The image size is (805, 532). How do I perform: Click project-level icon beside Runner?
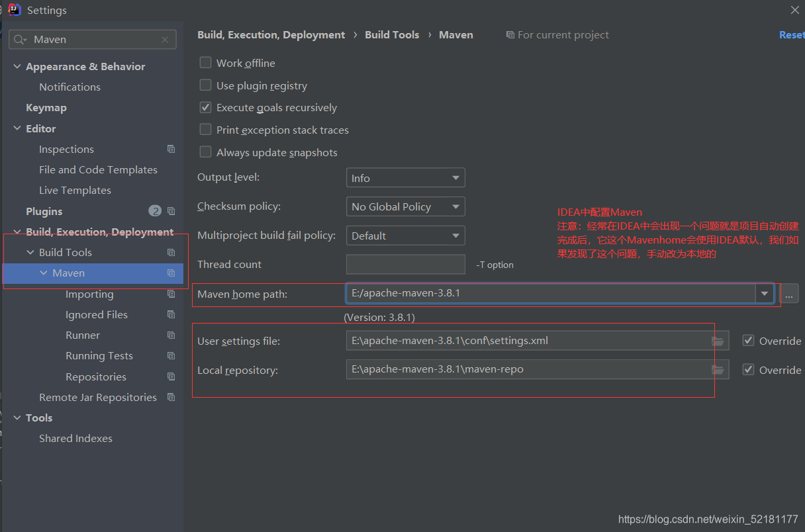click(x=171, y=335)
